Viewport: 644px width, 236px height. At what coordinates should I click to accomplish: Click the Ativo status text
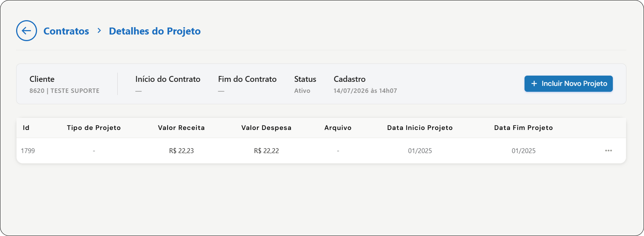[302, 91]
